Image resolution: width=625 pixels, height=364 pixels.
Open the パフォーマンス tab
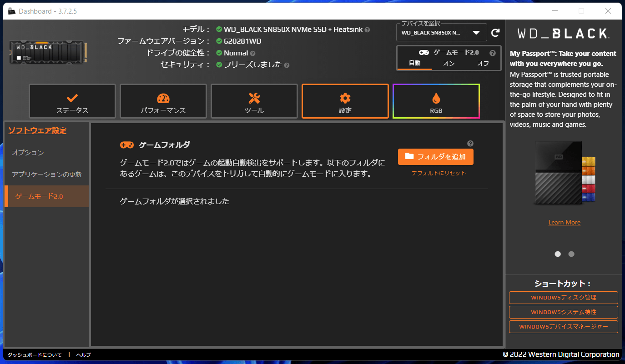(163, 101)
